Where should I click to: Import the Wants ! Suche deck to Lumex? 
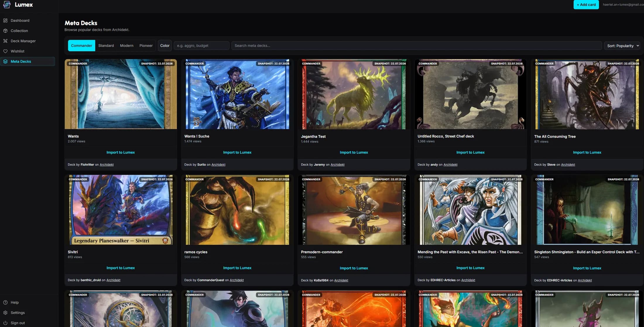(237, 153)
